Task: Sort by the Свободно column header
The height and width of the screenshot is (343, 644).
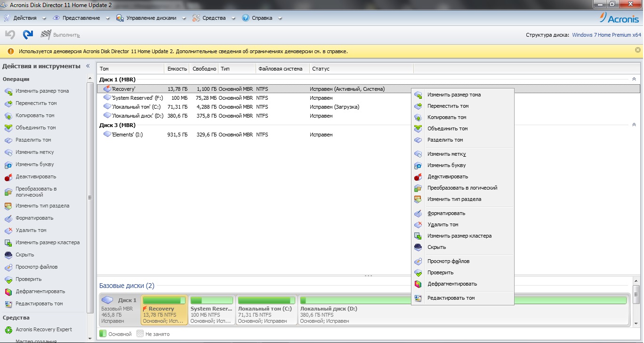Action: (x=204, y=69)
